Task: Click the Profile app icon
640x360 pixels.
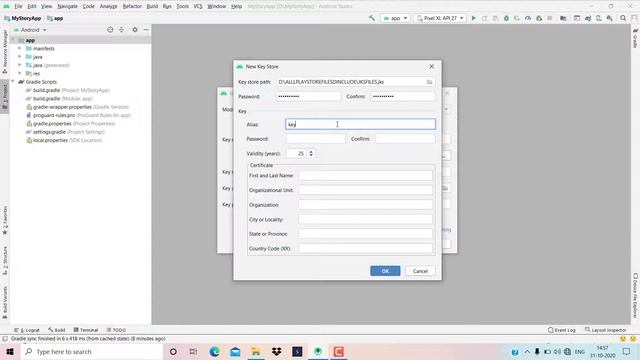Action: click(528, 18)
